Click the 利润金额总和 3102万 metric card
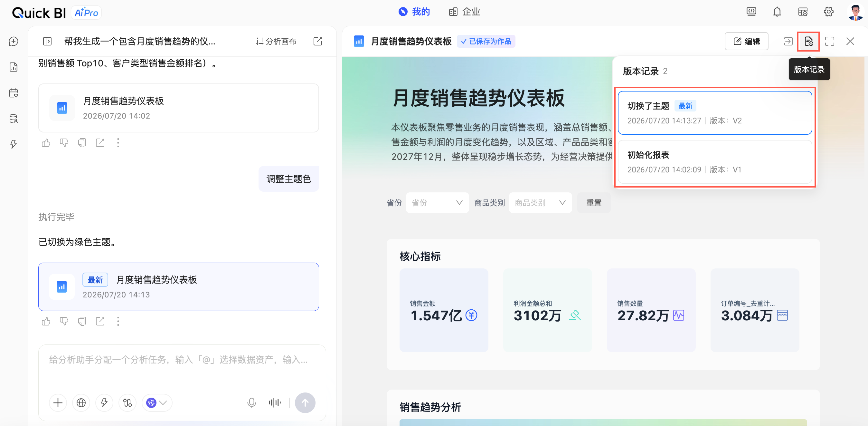This screenshot has height=426, width=868. [548, 310]
